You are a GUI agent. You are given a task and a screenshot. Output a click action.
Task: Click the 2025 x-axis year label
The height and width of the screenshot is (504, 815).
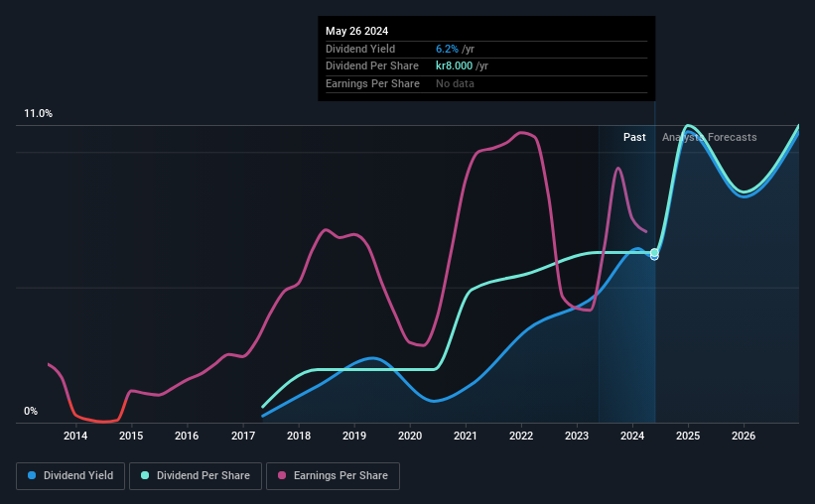[688, 436]
